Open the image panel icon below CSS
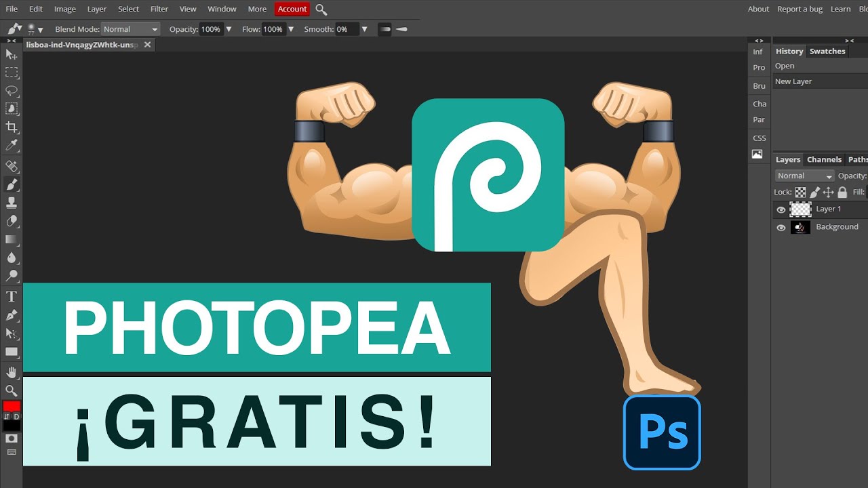 (x=757, y=155)
